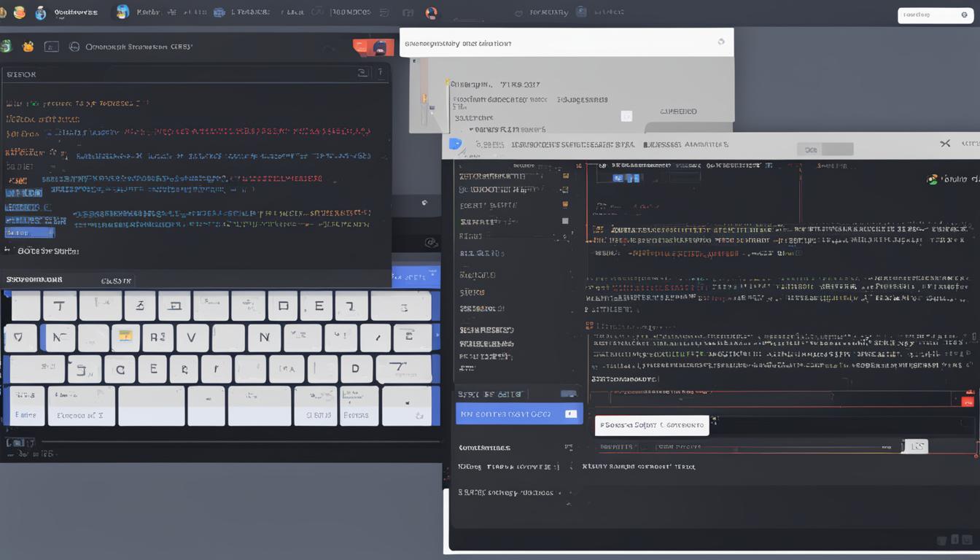Click the green app icon in the second toolbar
Screen dimensions: 980x560
tap(6, 46)
